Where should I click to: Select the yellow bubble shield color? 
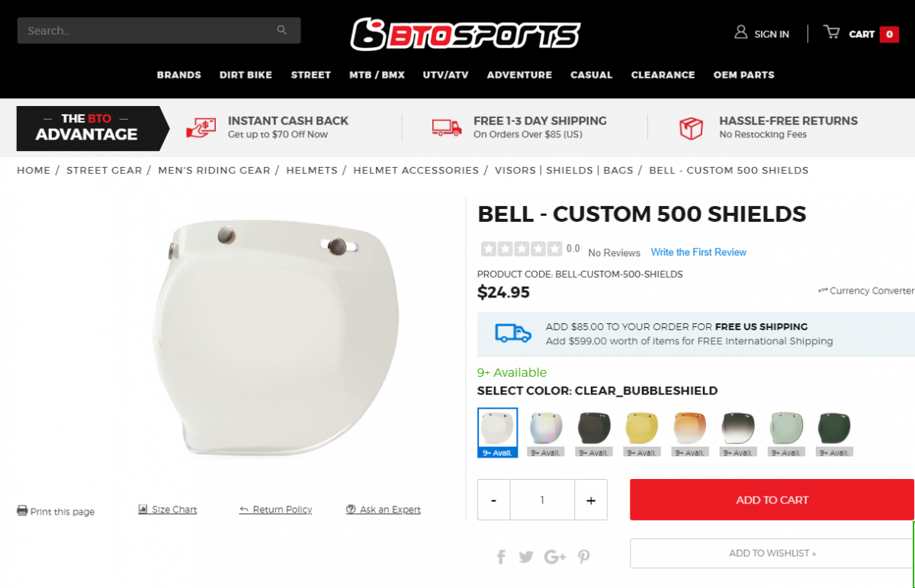tap(642, 428)
